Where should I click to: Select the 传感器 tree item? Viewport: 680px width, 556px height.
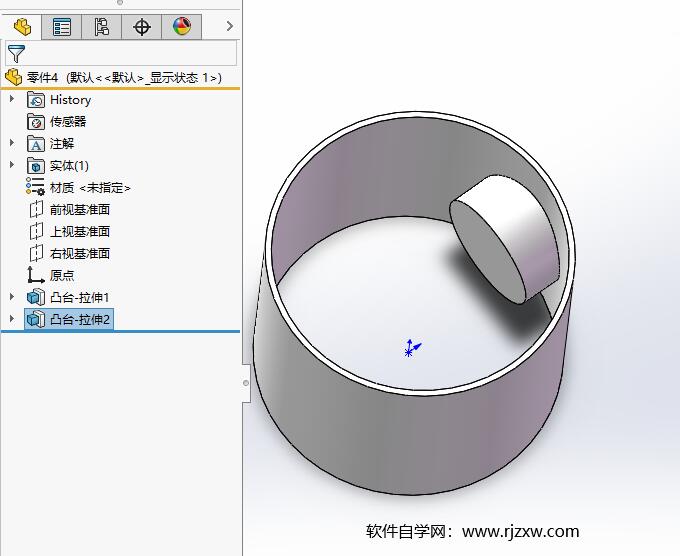(68, 121)
